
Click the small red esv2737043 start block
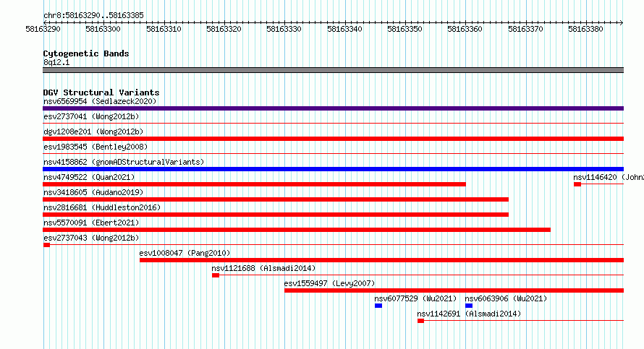pos(46,245)
